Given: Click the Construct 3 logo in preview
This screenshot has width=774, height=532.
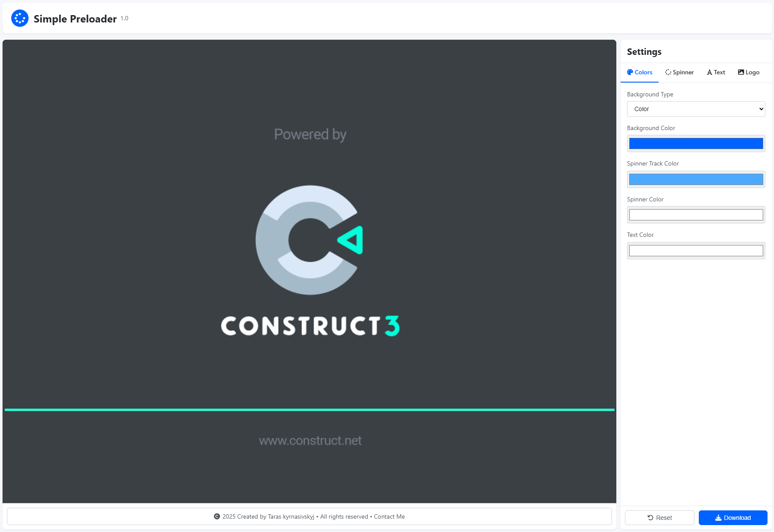Looking at the screenshot, I should (x=310, y=261).
